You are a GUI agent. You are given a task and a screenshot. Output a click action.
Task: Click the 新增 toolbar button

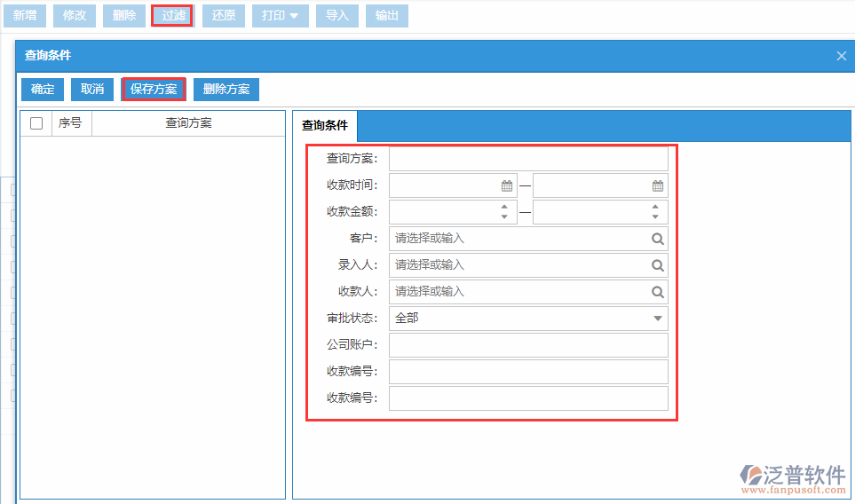tap(25, 16)
